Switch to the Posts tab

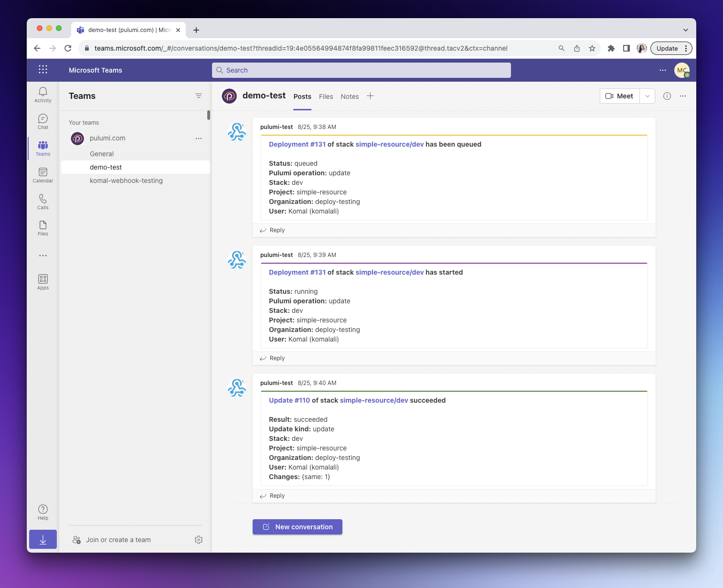pos(302,96)
